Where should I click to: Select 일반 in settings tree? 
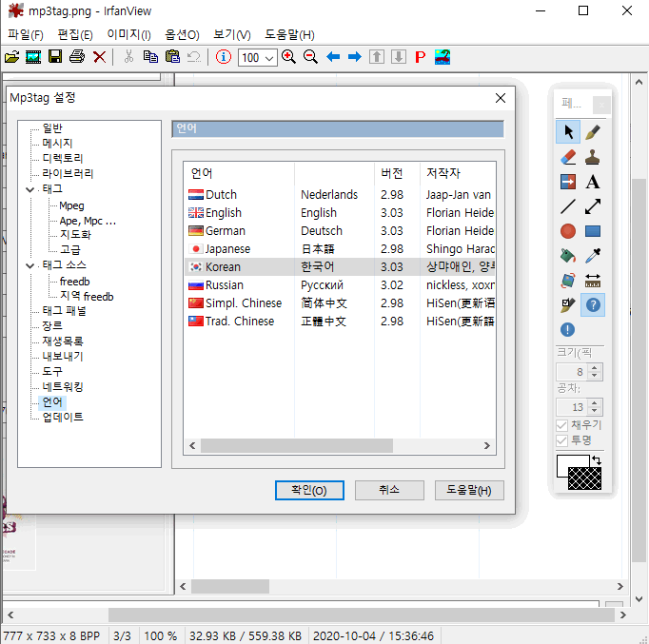click(52, 128)
